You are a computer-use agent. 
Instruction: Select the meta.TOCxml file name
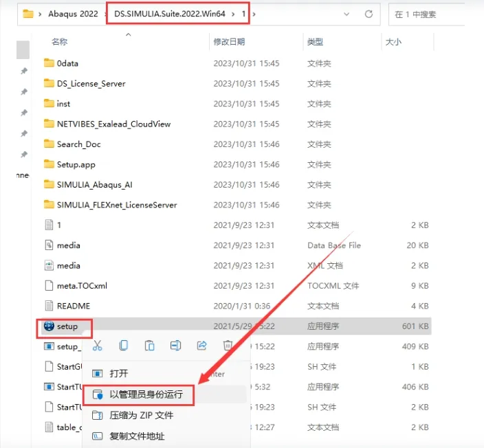coord(82,286)
